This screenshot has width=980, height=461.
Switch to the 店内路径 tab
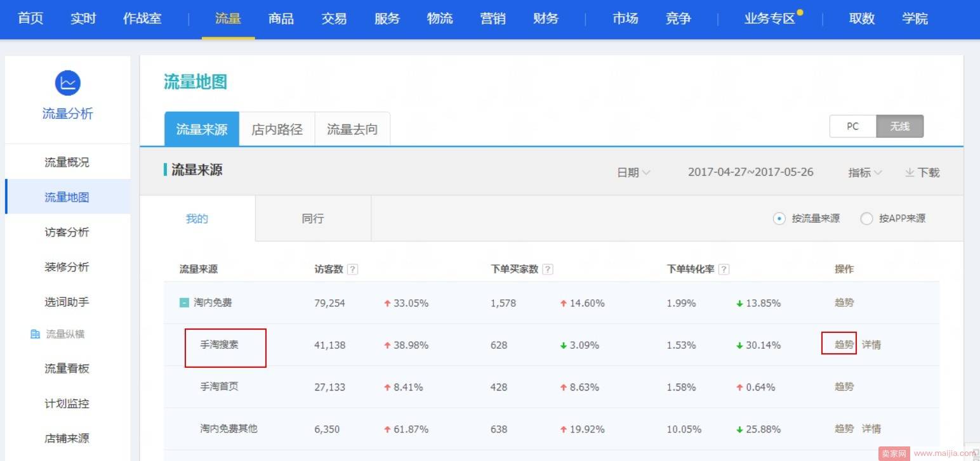click(x=277, y=129)
